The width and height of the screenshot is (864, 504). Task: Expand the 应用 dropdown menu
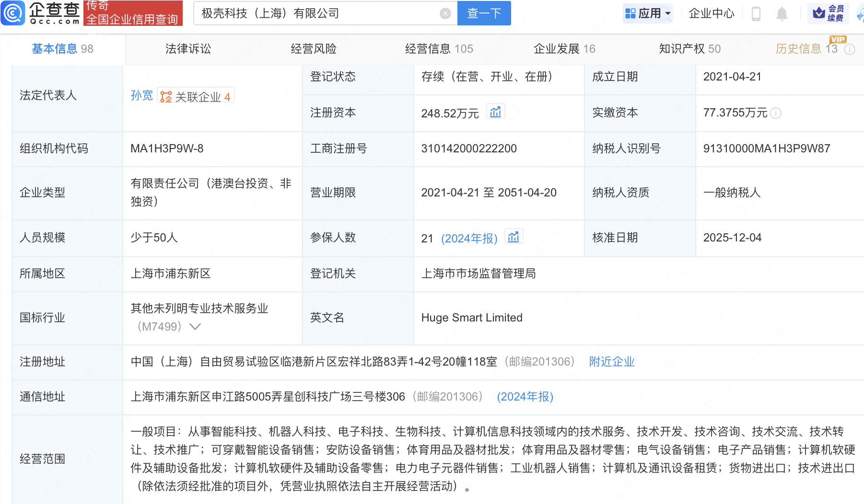tap(648, 13)
